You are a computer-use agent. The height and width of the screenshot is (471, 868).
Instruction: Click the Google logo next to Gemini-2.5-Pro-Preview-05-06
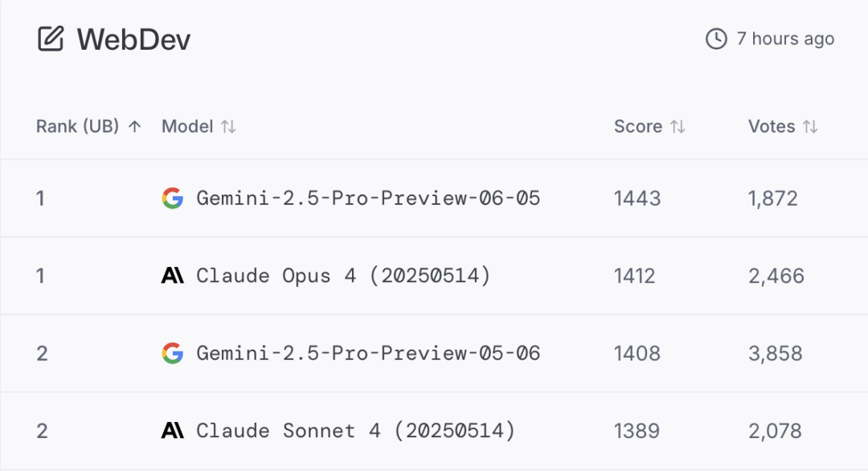172,353
